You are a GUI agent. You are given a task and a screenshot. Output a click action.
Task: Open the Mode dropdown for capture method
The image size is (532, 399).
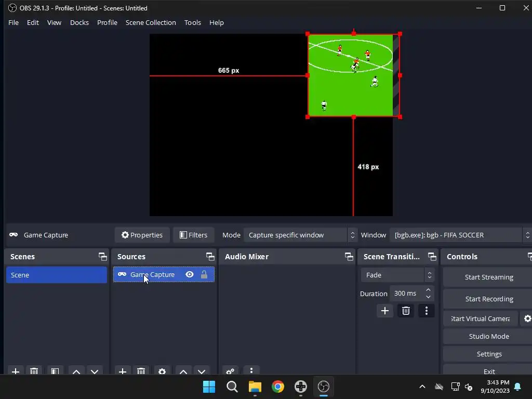coord(300,235)
